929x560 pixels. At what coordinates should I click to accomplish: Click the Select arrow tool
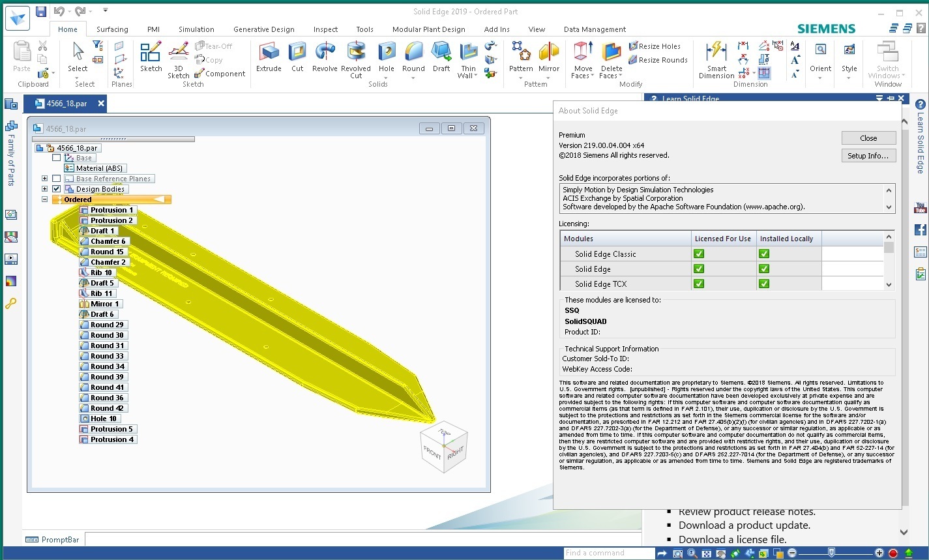[x=78, y=57]
